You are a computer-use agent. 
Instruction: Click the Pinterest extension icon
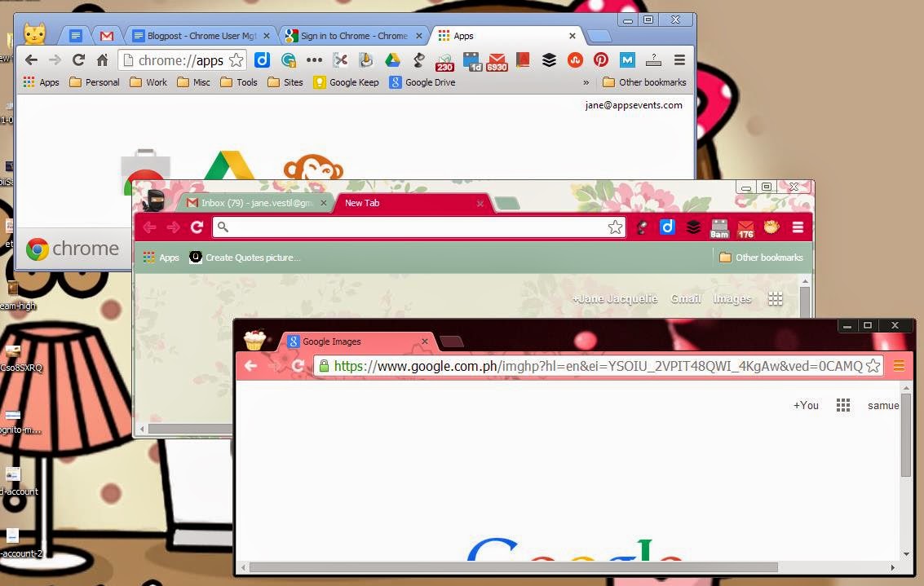pyautogui.click(x=601, y=60)
